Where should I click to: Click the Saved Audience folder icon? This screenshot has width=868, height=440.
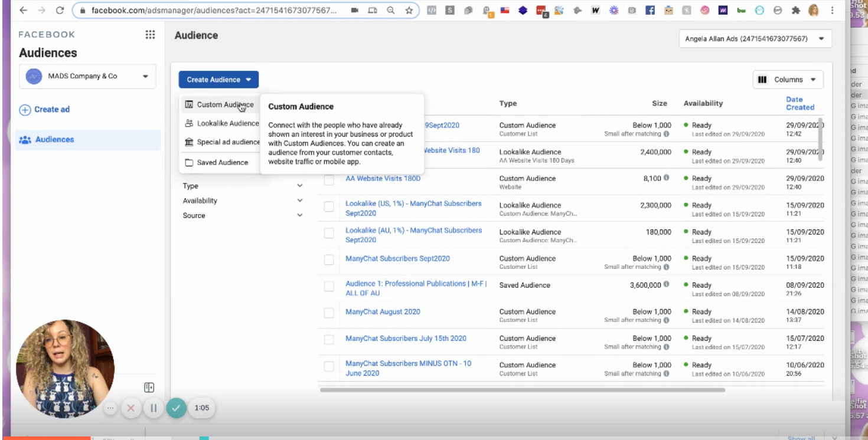pos(190,163)
